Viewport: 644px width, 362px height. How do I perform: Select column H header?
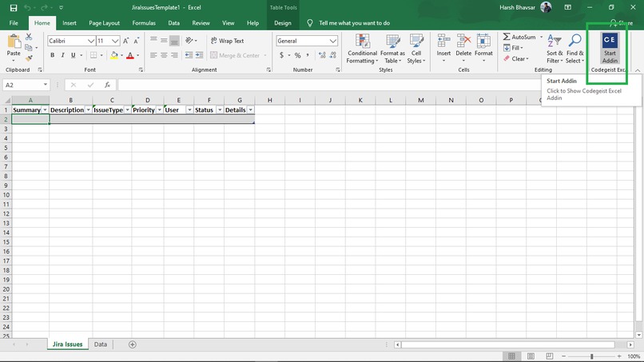pos(269,100)
